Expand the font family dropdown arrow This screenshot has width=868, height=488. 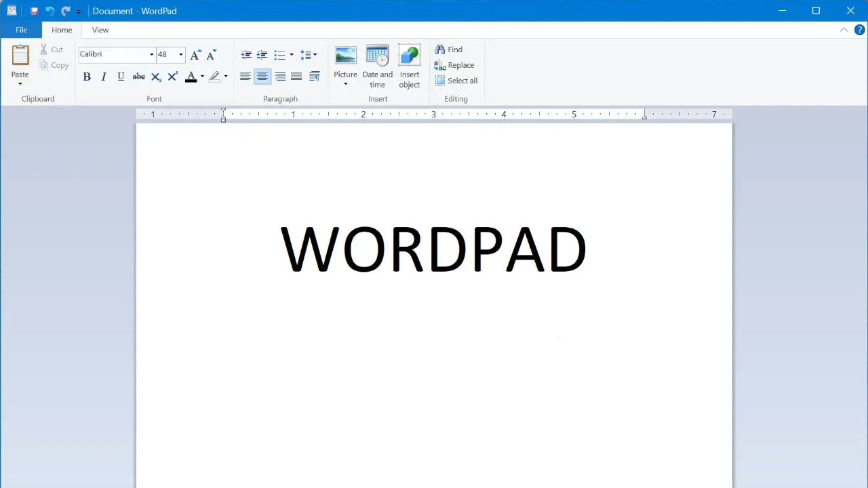tap(151, 54)
